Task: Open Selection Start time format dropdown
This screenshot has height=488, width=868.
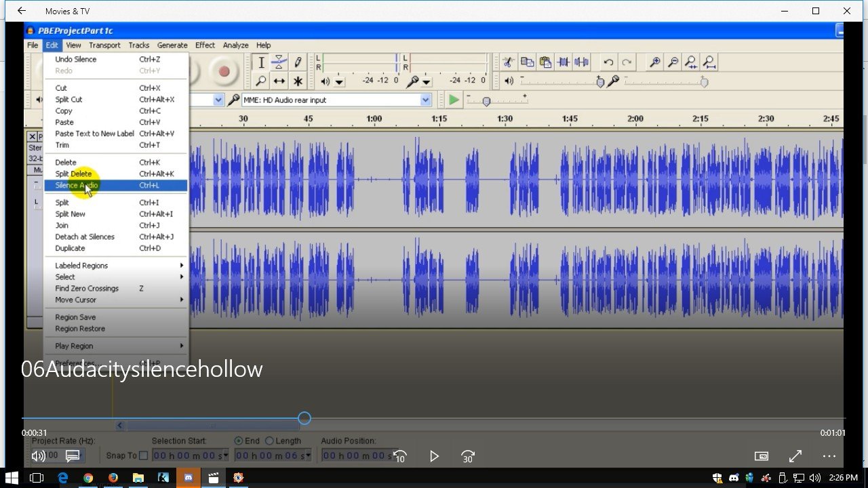Action: coord(226,455)
